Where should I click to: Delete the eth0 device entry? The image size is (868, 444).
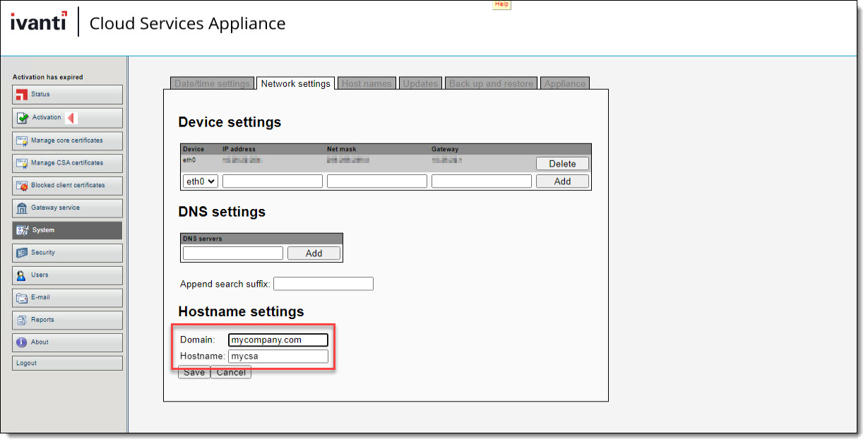click(562, 164)
